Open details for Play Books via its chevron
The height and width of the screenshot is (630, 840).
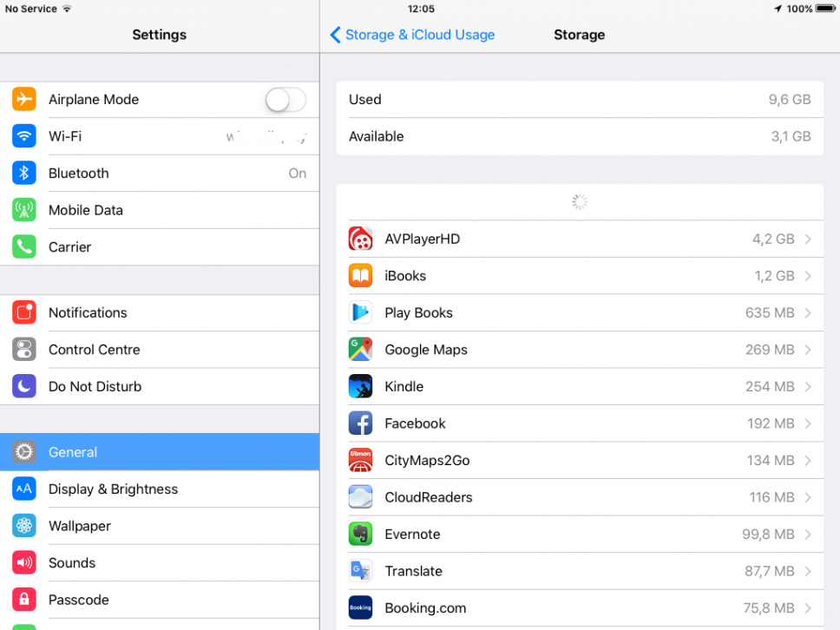[x=810, y=312]
